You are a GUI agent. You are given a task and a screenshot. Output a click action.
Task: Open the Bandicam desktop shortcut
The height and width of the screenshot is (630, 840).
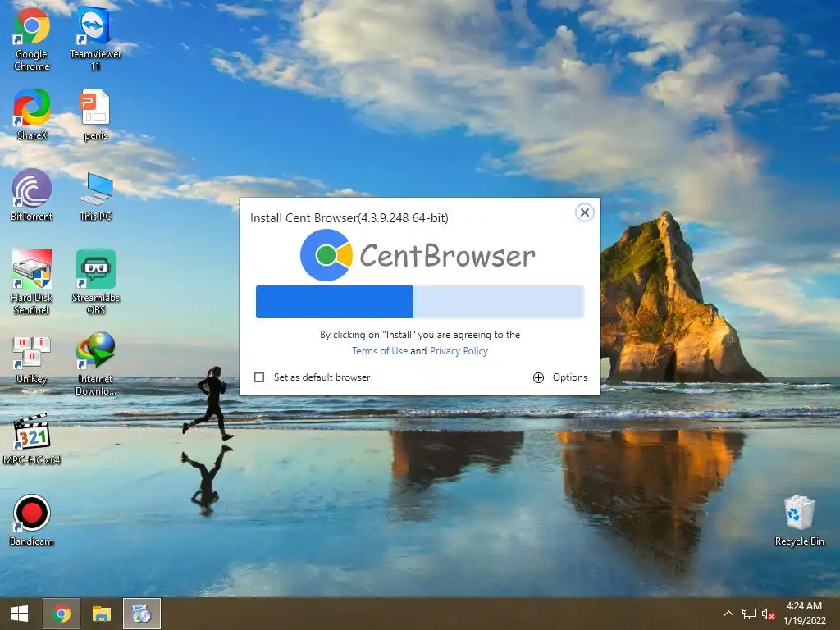[x=32, y=520]
